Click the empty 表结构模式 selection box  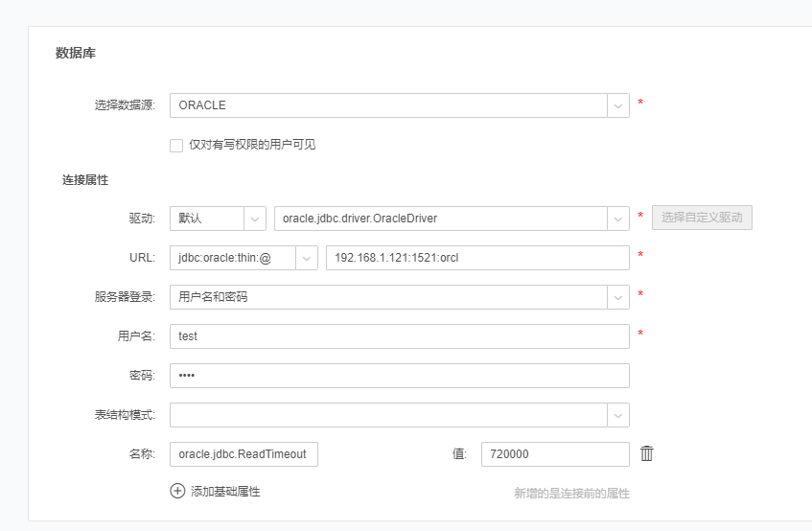[388, 415]
